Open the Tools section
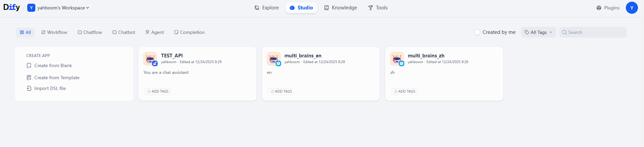The image size is (644, 147). click(x=378, y=8)
